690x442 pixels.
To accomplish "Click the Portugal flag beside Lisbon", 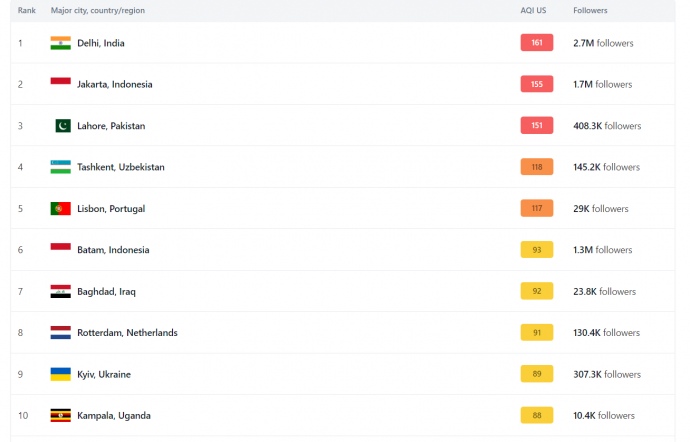I will 60,209.
